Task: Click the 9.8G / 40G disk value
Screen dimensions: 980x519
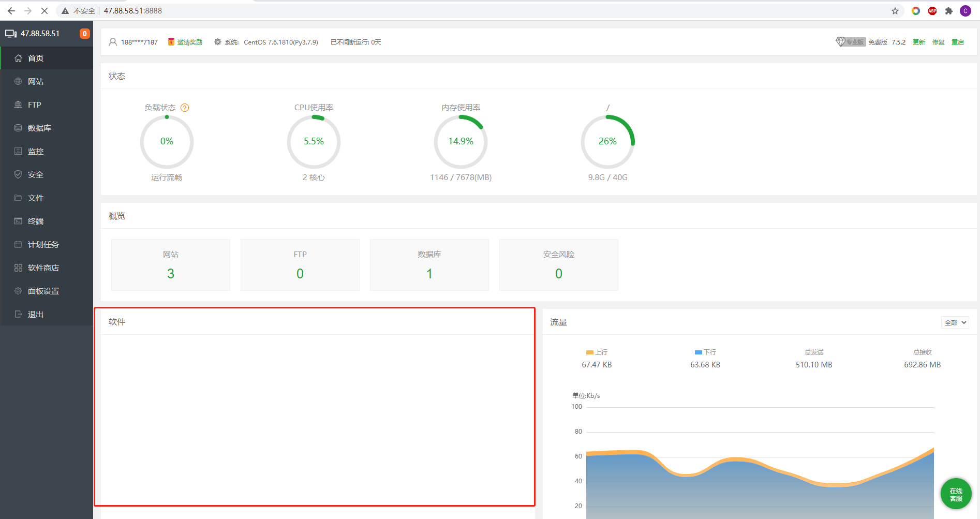Action: (x=607, y=177)
